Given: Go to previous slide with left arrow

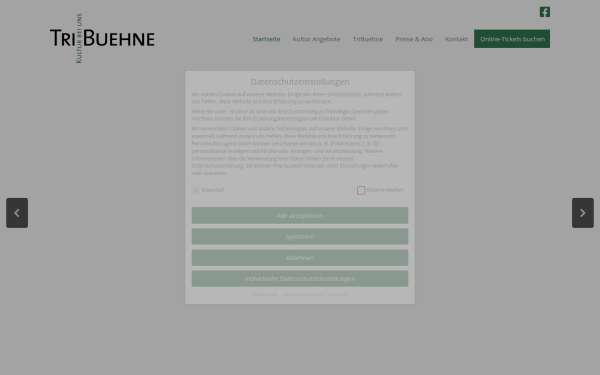Looking at the screenshot, I should (x=17, y=213).
